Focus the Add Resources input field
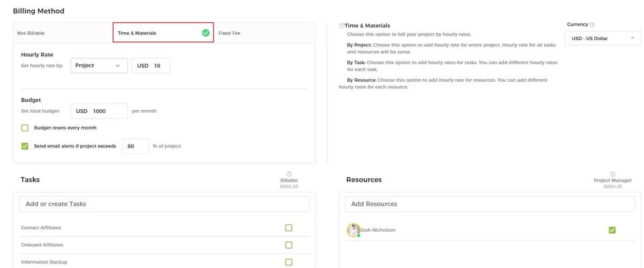The image size is (644, 268). coord(490,204)
